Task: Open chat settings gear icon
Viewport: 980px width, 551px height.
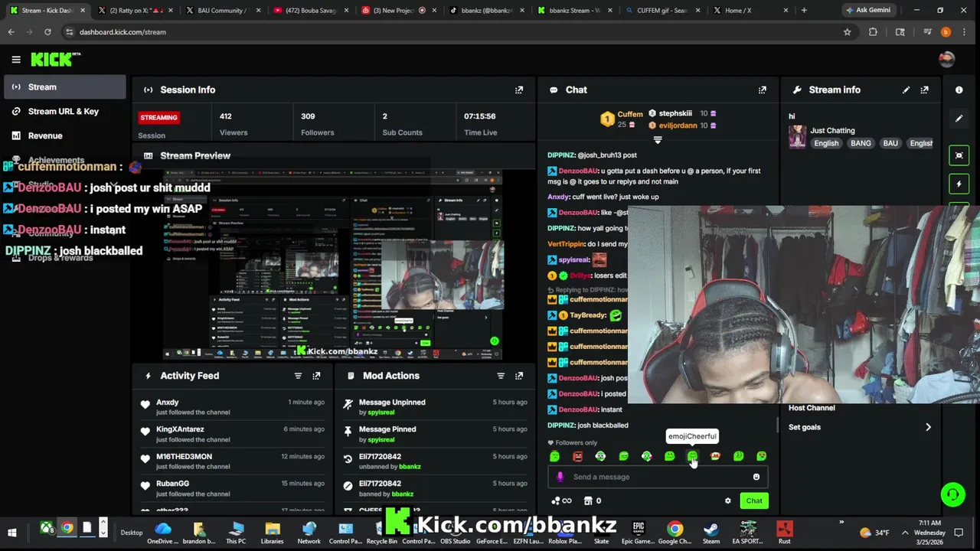Action: click(728, 500)
